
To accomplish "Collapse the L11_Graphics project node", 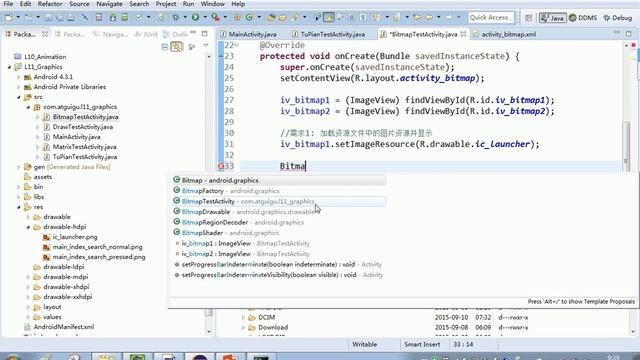I will 9,67.
